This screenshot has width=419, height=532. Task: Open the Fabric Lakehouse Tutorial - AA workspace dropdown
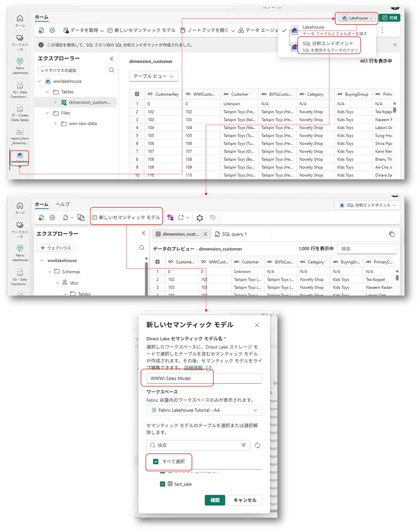pyautogui.click(x=204, y=410)
